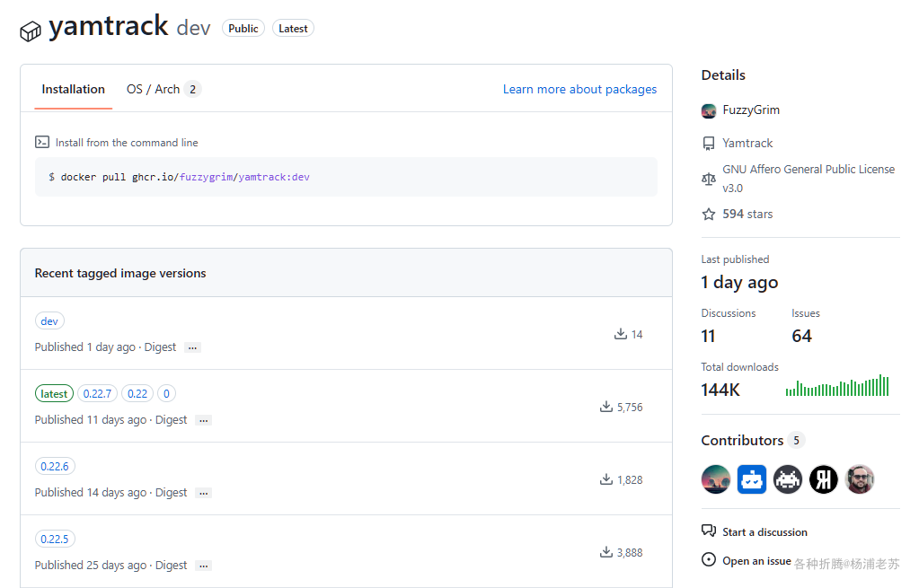This screenshot has height=588, width=919.
Task: Open first contributor avatar with sunset image
Action: [716, 479]
